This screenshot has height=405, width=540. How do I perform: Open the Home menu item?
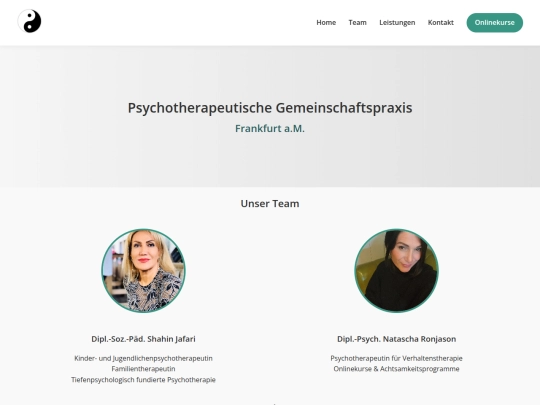(x=326, y=22)
